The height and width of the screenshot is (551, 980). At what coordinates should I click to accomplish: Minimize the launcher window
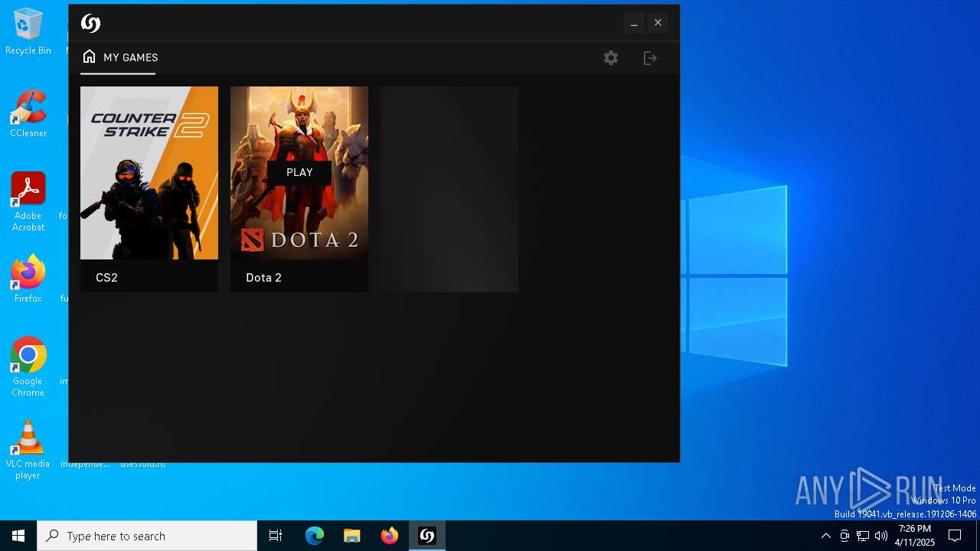tap(634, 23)
